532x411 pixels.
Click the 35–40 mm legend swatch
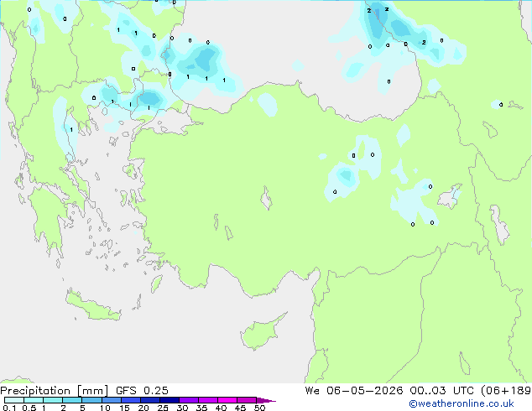(x=208, y=400)
